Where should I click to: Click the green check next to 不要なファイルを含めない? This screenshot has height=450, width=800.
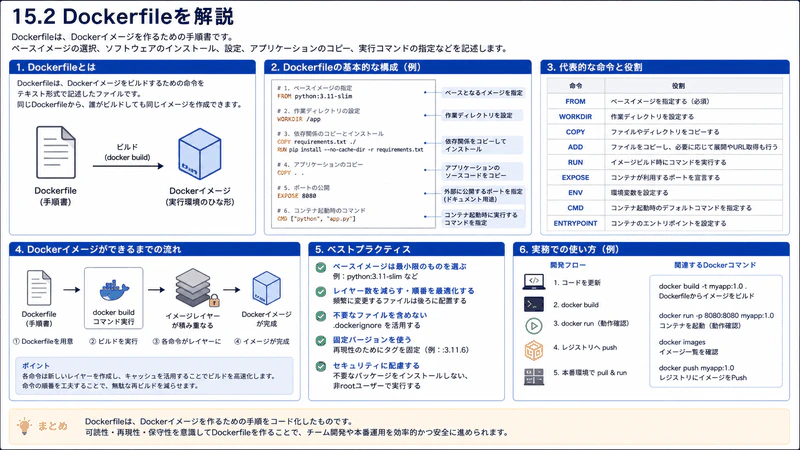point(321,316)
